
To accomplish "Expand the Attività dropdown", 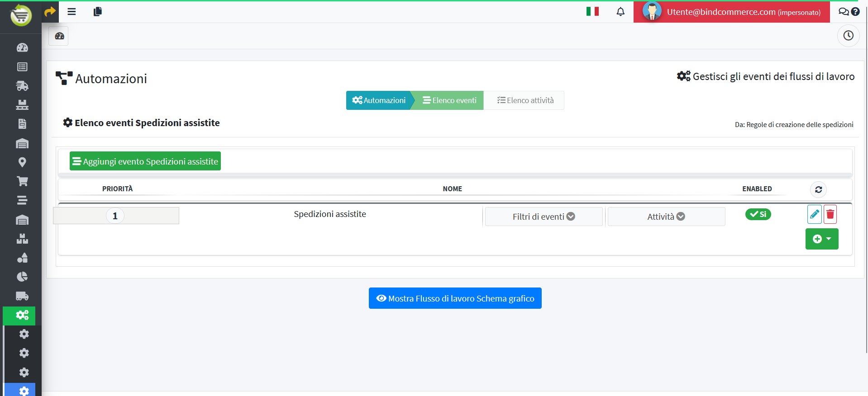I will (x=666, y=217).
